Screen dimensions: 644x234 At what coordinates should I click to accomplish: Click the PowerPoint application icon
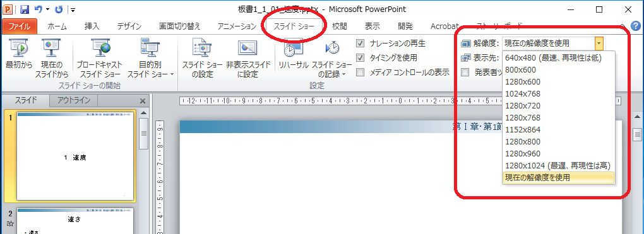click(x=8, y=9)
